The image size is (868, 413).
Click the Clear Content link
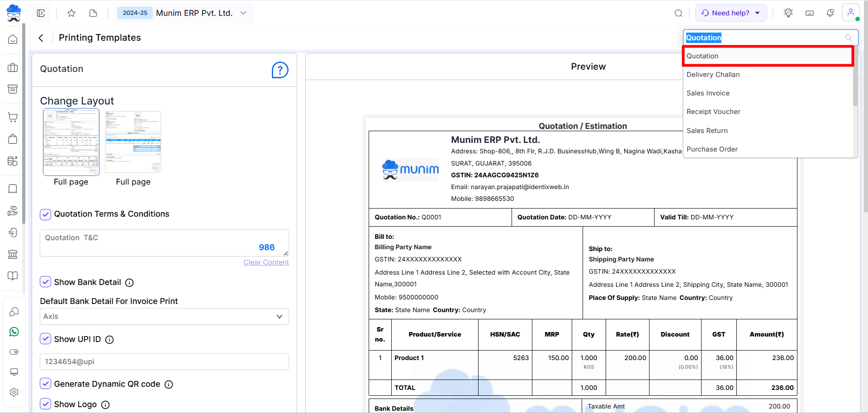266,262
